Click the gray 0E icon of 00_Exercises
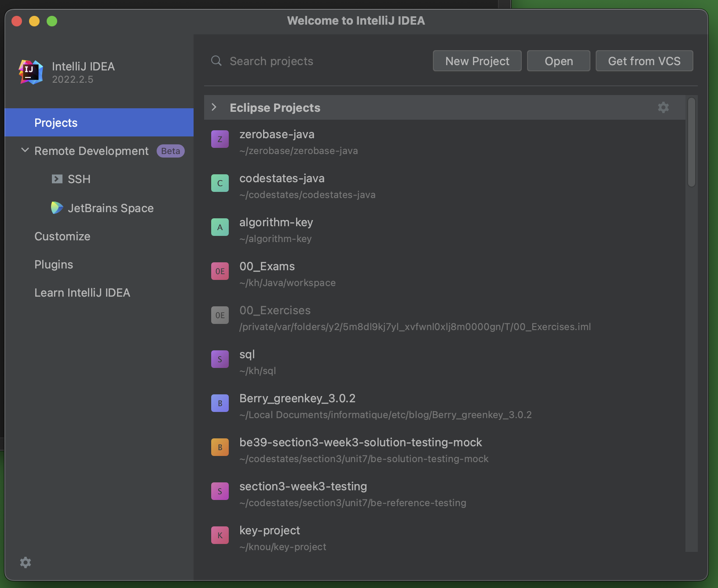The height and width of the screenshot is (588, 718). 220,315
